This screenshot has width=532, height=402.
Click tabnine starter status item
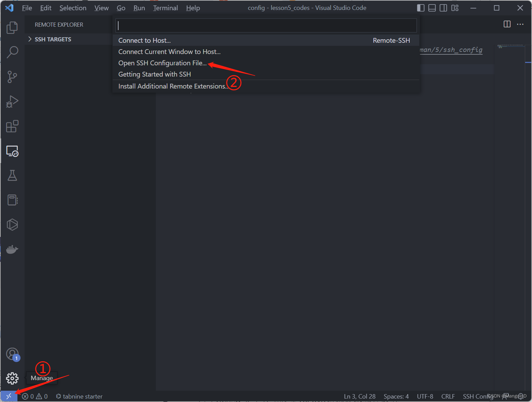[x=79, y=397]
